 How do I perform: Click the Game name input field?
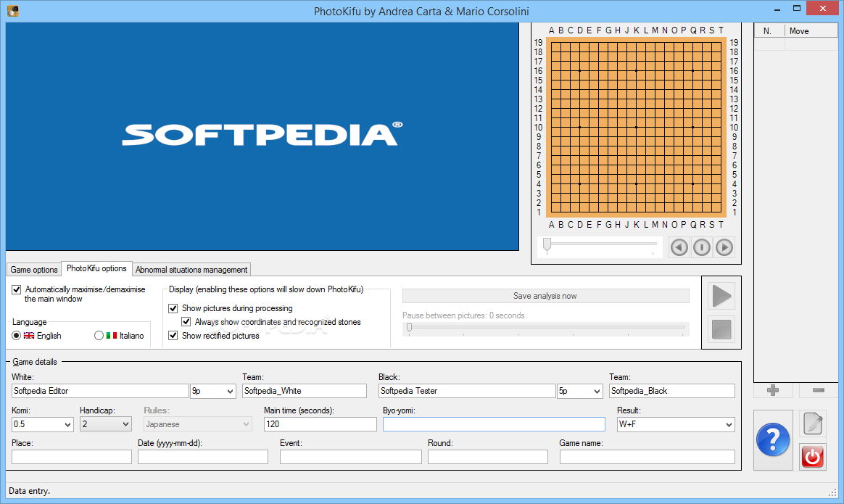[647, 457]
